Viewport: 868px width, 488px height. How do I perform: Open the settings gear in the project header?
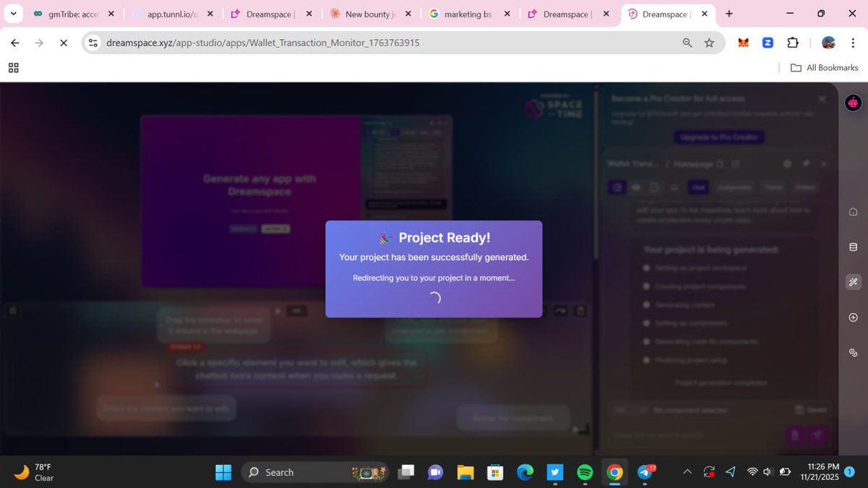pos(787,164)
